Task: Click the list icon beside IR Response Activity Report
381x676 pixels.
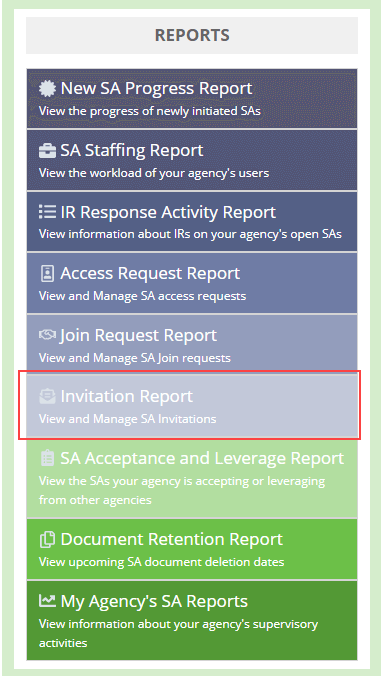Action: (x=47, y=213)
